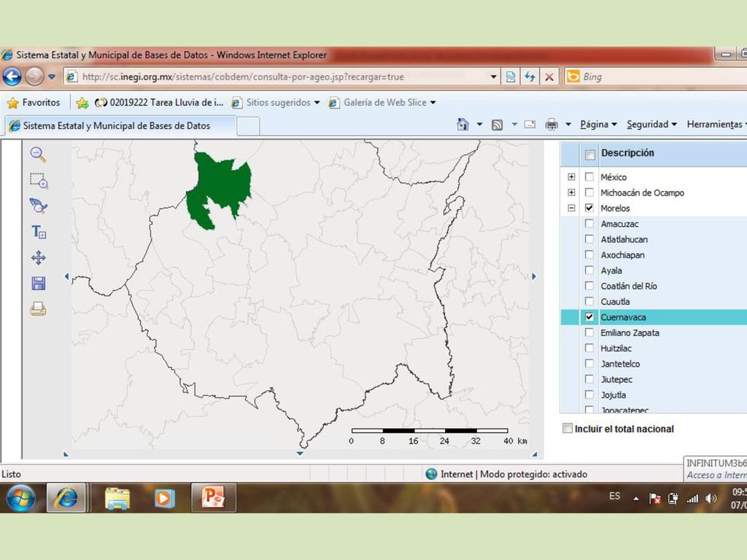Open the Página menu
Image resolution: width=747 pixels, height=560 pixels.
tap(598, 124)
